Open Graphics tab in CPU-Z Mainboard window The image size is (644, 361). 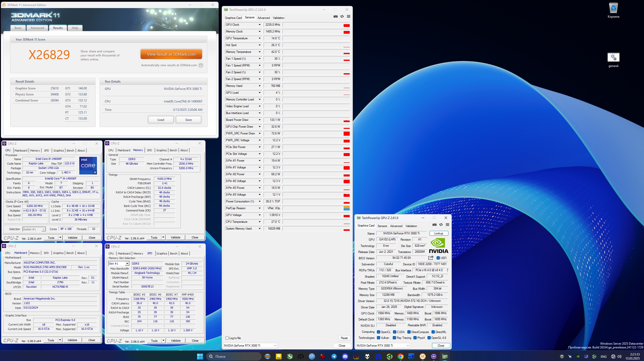58,253
